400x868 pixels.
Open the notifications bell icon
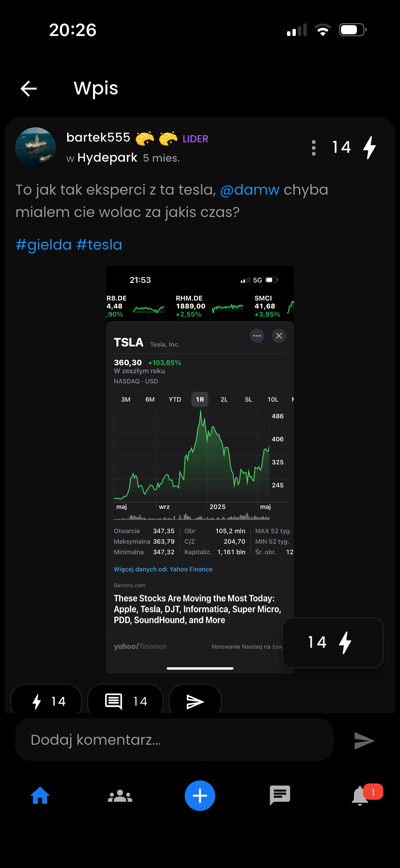[x=360, y=796]
